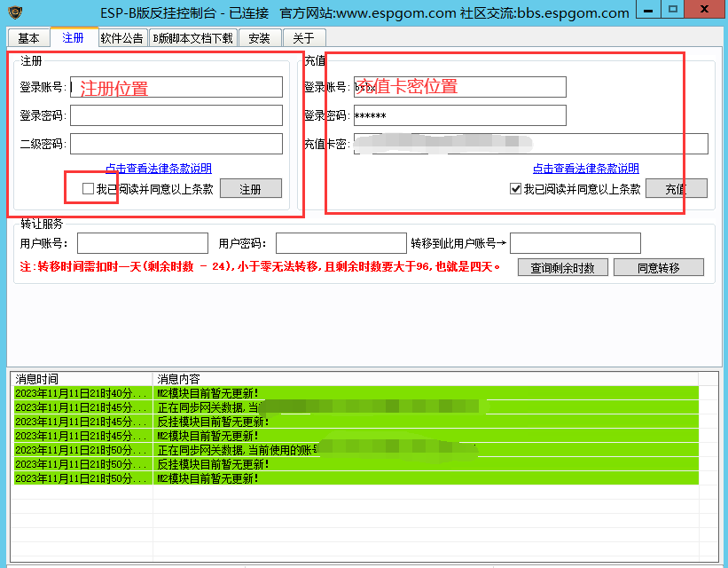Screen dimensions: 728x568
Task: Click the 查询剩余时数 button
Action: [x=563, y=268]
